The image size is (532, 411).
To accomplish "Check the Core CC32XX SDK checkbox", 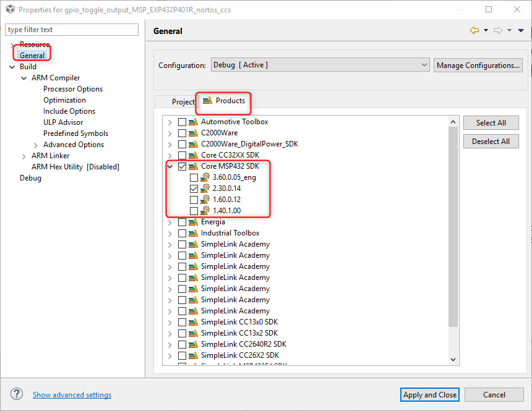I will pos(183,155).
